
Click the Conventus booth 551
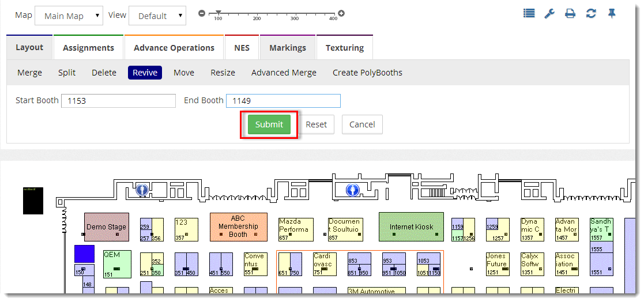point(255,264)
